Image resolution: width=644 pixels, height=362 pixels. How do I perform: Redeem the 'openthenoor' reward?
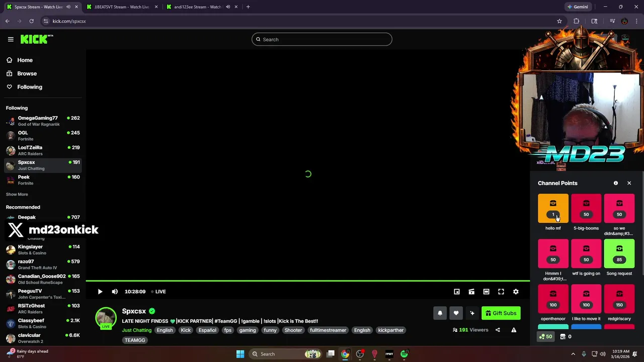pos(553,299)
